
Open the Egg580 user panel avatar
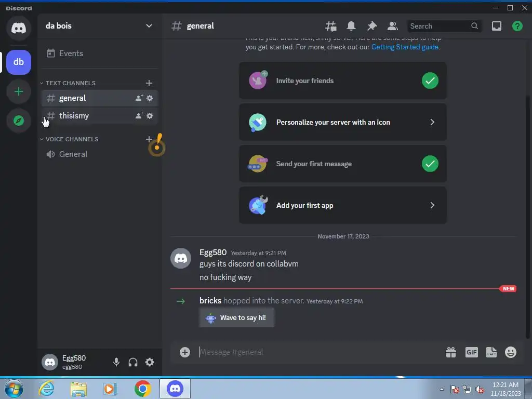pos(50,362)
